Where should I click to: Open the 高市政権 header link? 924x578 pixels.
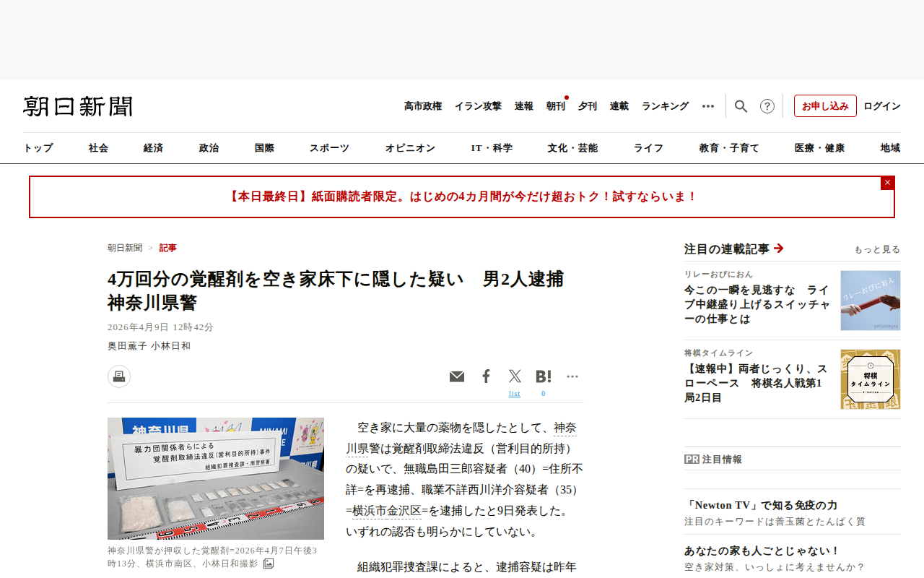423,106
